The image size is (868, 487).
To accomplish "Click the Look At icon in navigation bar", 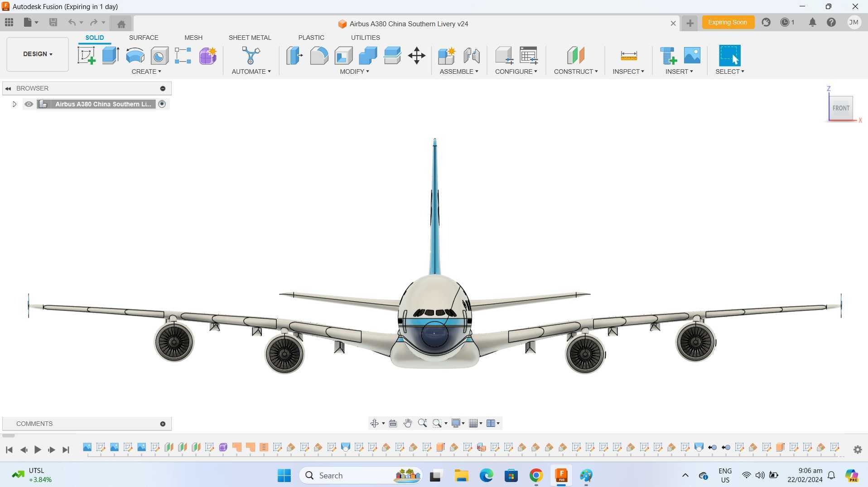I will (x=393, y=423).
